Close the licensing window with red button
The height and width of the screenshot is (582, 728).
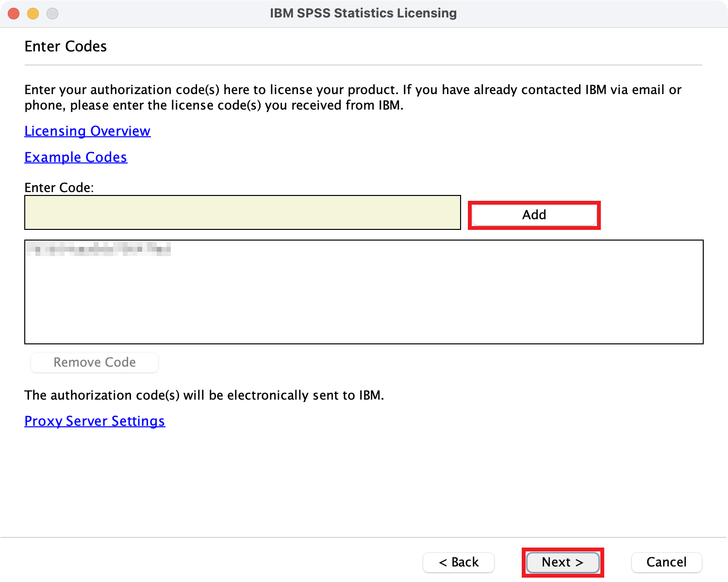point(14,14)
